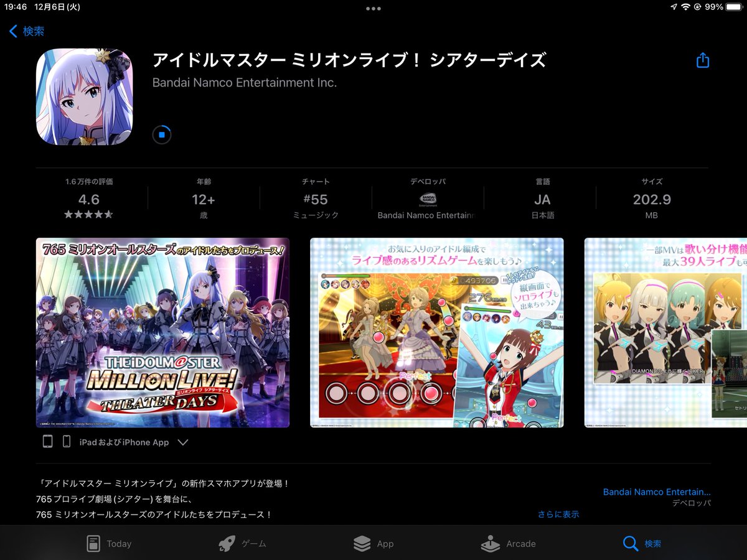This screenshot has height=560, width=747.
Task: Expand iPadおよびiPhone App chevron
Action: (182, 442)
